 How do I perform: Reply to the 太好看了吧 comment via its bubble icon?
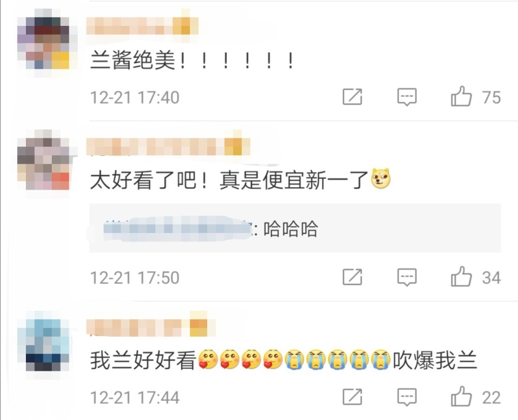point(407,277)
